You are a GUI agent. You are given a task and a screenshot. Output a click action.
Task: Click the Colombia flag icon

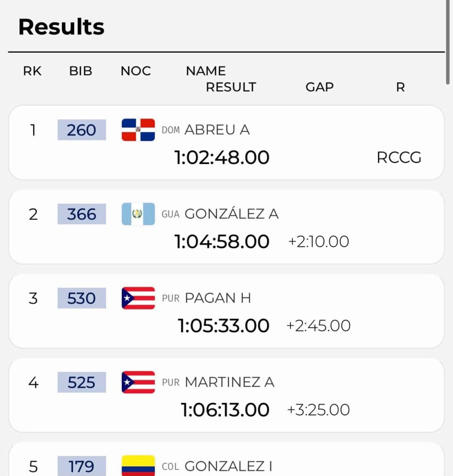138,465
